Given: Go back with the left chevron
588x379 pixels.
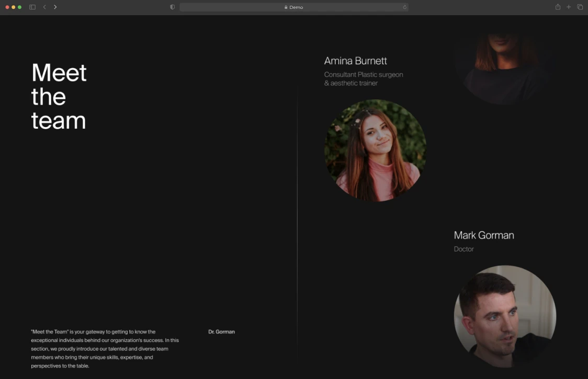Looking at the screenshot, I should click(x=44, y=7).
